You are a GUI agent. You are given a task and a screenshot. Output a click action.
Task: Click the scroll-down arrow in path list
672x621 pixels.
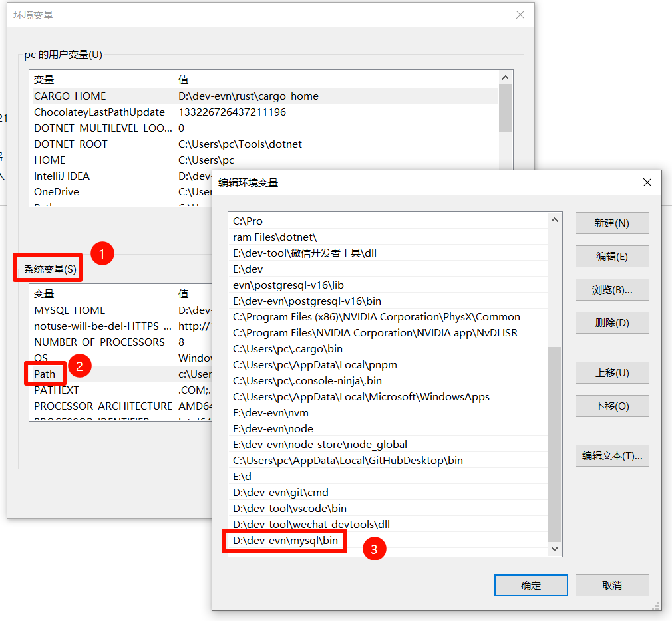tap(555, 549)
